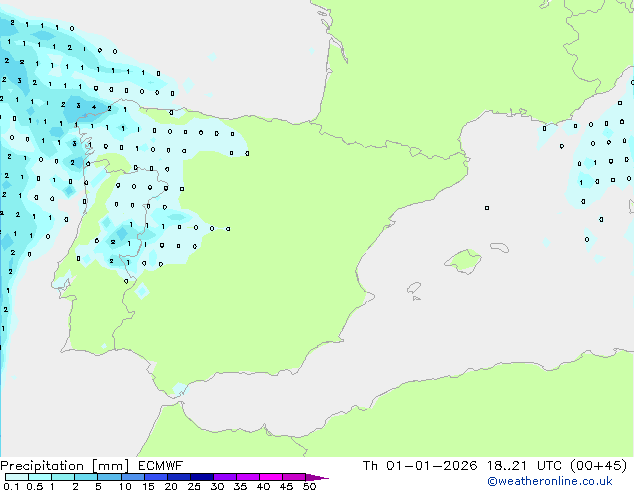The image size is (634, 490).
Task: Click the '18..21 UTC' time range
Action: pos(524,466)
